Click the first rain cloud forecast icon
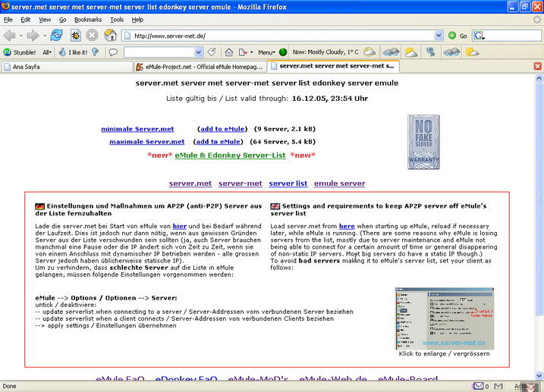The image size is (544, 392). pyautogui.click(x=391, y=52)
